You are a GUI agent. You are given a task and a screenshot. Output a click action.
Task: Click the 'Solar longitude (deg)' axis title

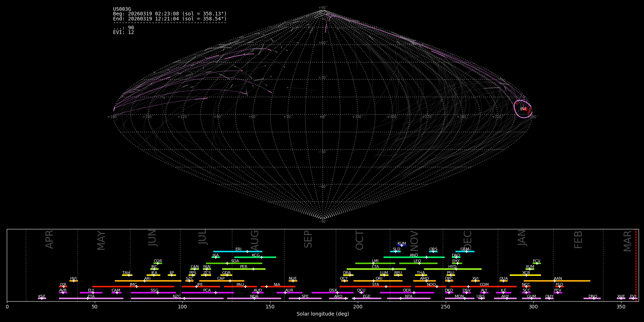[x=323, y=314]
